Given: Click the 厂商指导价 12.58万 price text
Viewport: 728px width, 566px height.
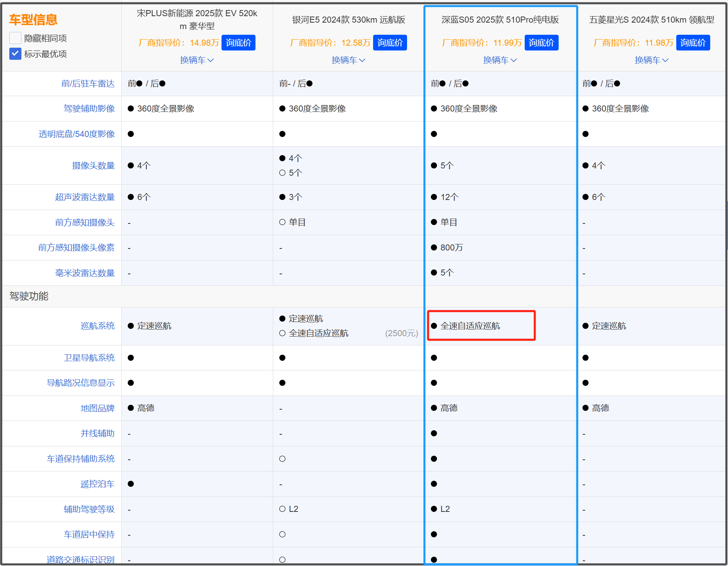Looking at the screenshot, I should 330,43.
